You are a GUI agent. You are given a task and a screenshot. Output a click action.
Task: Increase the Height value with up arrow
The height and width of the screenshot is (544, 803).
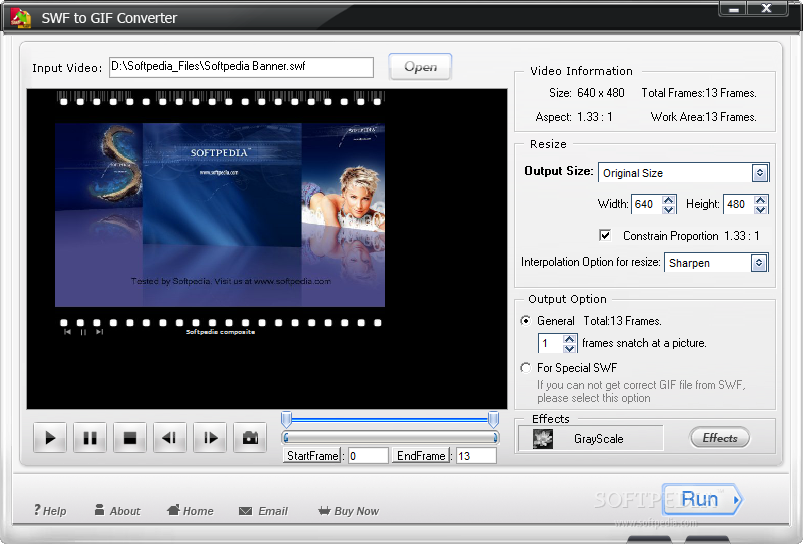tap(760, 200)
